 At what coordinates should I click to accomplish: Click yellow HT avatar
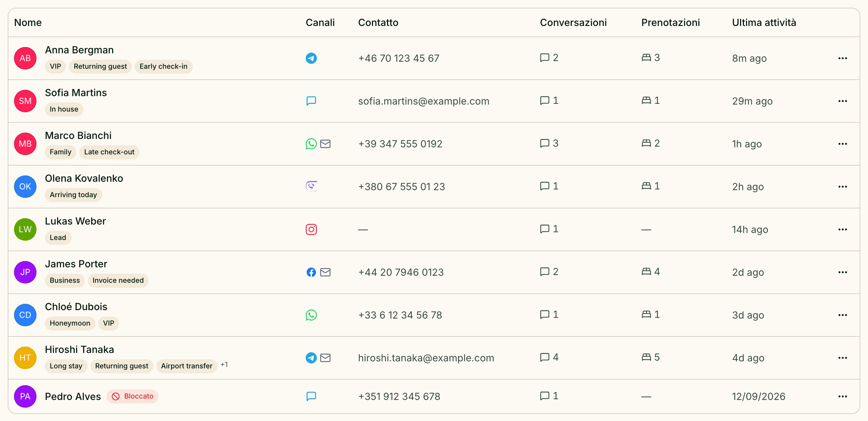[x=25, y=358]
